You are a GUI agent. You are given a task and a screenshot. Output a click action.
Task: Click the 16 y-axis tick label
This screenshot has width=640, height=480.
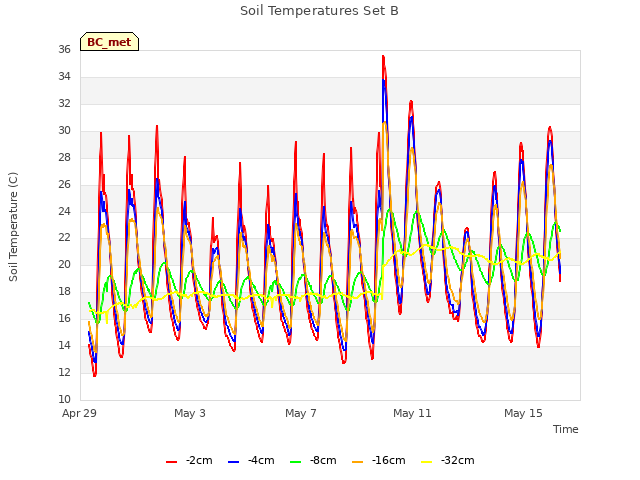(64, 318)
